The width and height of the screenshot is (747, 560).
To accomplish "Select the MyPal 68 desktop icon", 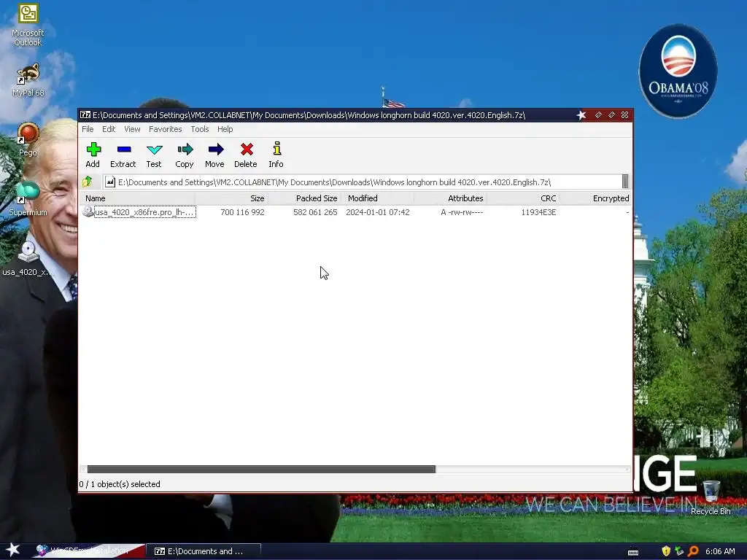I will pos(28,80).
